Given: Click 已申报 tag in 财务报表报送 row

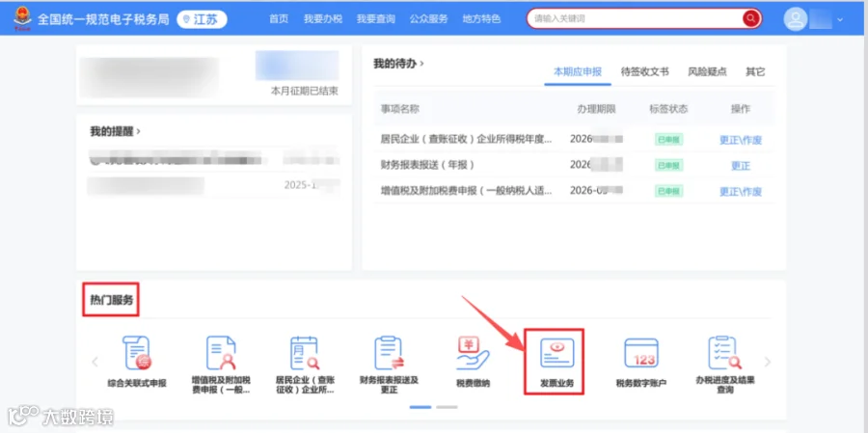Looking at the screenshot, I should point(668,166).
